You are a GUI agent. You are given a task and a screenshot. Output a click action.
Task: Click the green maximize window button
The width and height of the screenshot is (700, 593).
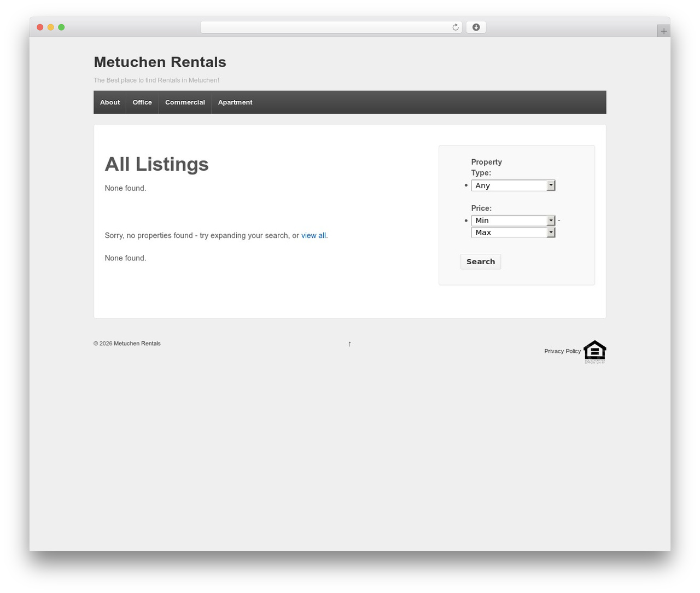61,27
